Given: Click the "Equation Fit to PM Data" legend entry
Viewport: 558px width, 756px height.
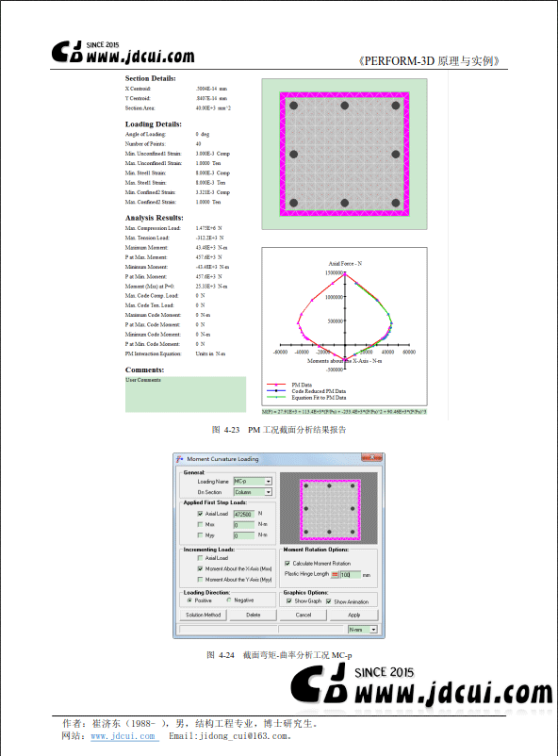Looking at the screenshot, I should tap(319, 397).
